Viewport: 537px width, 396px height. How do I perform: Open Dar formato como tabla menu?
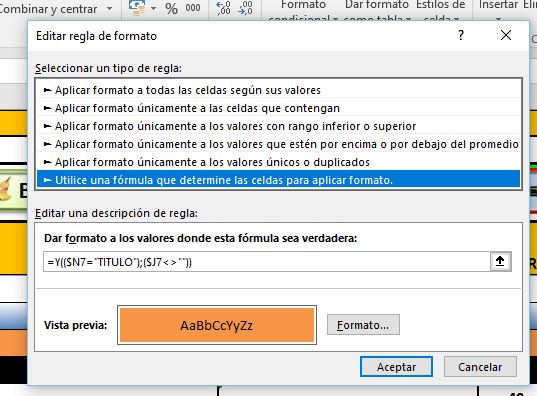click(x=377, y=10)
